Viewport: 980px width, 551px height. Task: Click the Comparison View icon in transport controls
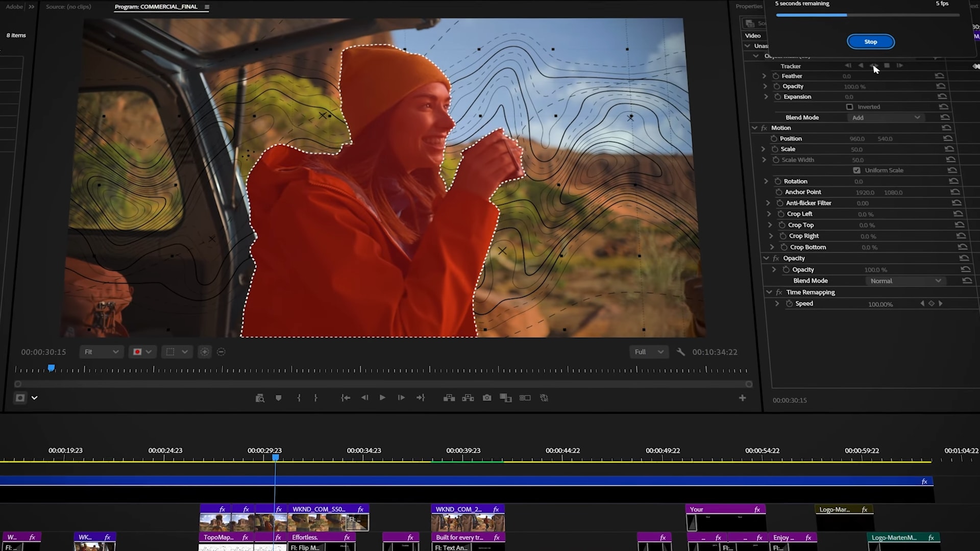click(x=505, y=397)
